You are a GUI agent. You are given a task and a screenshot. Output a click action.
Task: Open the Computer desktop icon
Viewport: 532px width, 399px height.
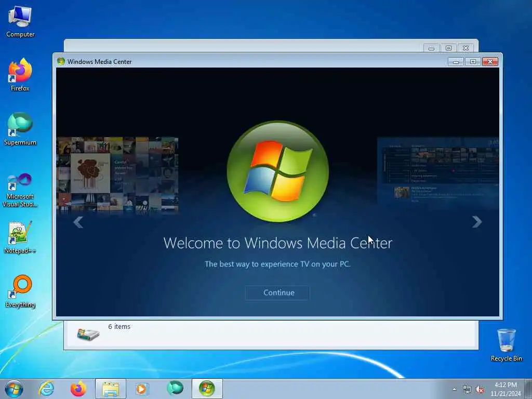point(20,21)
